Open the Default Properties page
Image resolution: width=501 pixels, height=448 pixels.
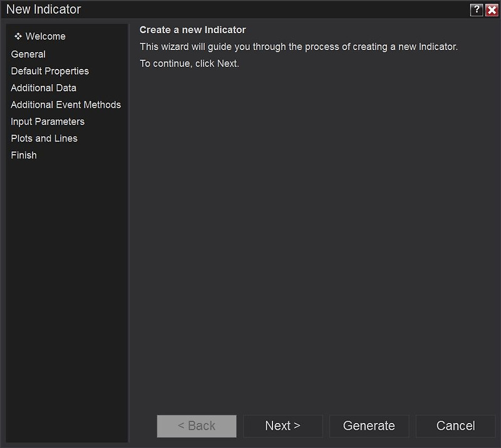coord(50,71)
